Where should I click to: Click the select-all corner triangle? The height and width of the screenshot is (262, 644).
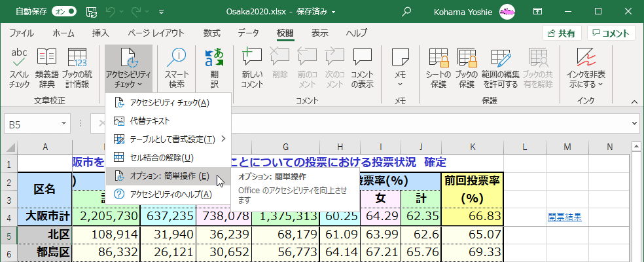click(9, 147)
